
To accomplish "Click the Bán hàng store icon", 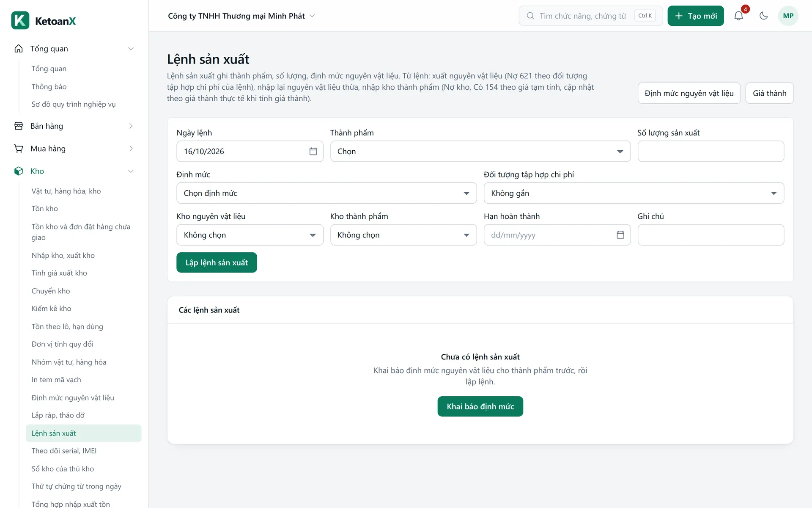I will click(19, 126).
